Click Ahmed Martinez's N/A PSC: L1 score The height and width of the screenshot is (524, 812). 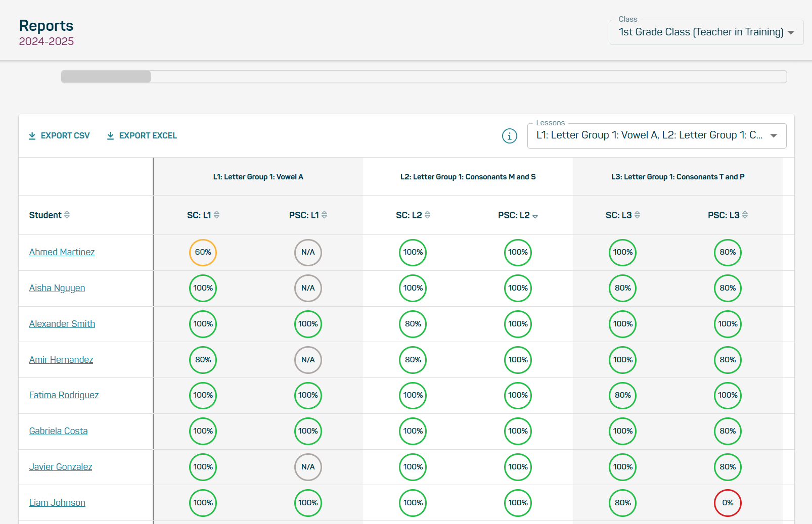pos(308,252)
